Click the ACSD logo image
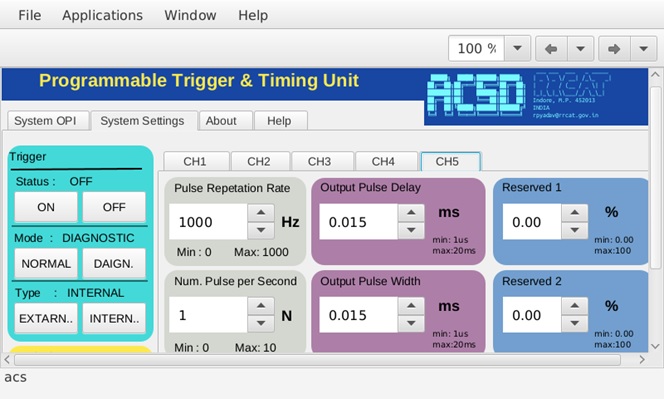Screen dimensions: 664x399 [x=476, y=95]
